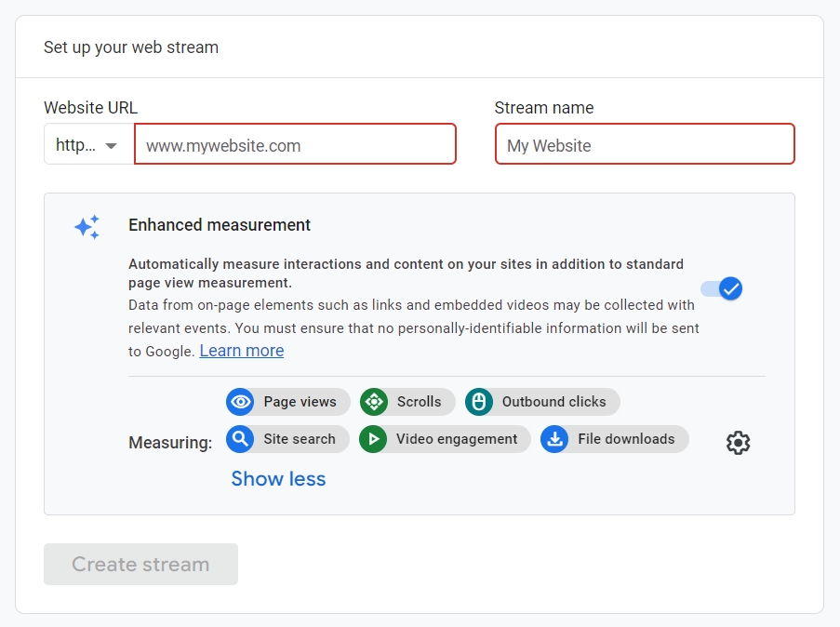840x627 pixels.
Task: Select the 'Enhanced measurement' title text
Action: point(220,225)
